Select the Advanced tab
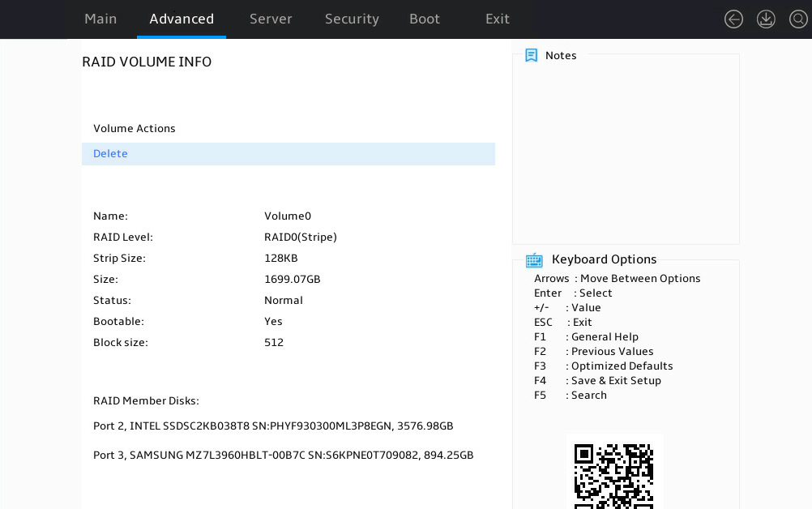This screenshot has height=509, width=812. pos(182,19)
